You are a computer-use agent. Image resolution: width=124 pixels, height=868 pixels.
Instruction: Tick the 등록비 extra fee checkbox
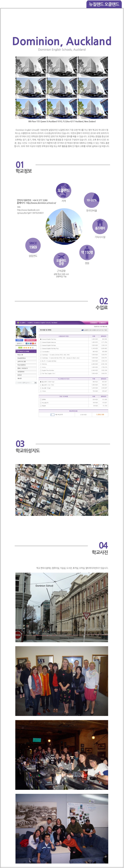[x=41, y=400]
